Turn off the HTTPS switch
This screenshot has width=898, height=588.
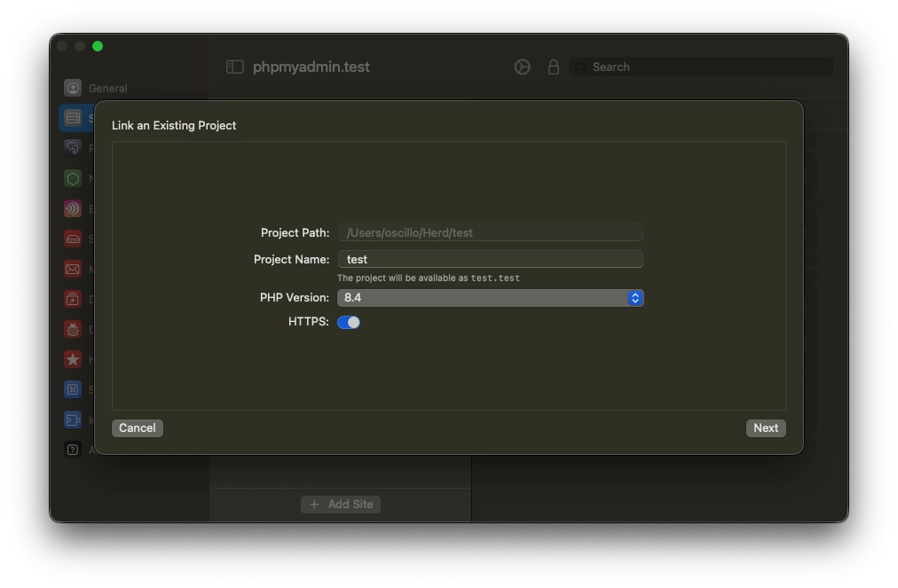tap(349, 322)
